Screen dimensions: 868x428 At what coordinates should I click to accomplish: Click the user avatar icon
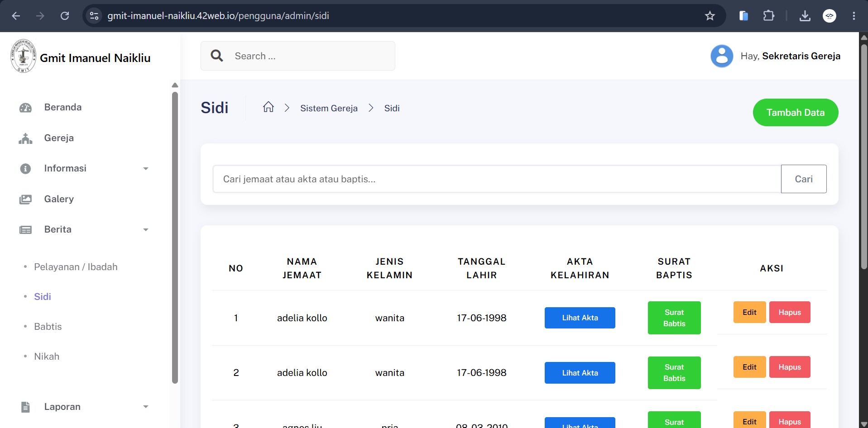(x=722, y=56)
